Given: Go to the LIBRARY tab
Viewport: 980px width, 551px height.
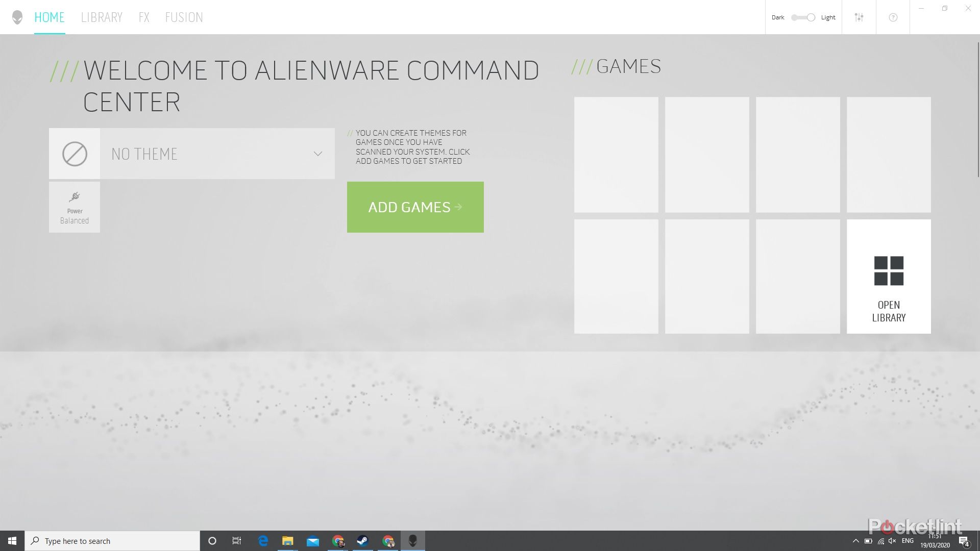Looking at the screenshot, I should click(102, 17).
